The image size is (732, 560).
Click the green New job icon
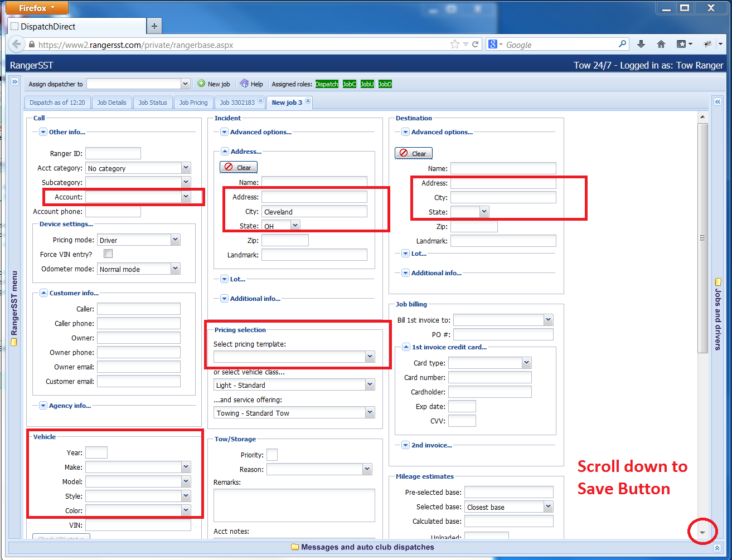[x=201, y=84]
